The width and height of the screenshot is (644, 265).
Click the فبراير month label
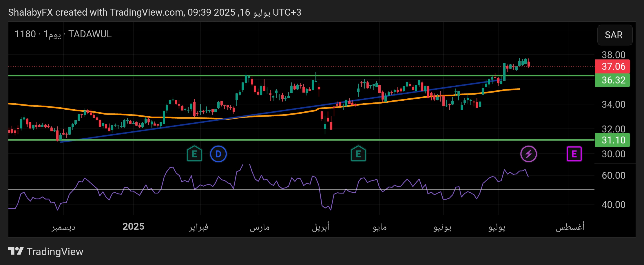click(199, 227)
